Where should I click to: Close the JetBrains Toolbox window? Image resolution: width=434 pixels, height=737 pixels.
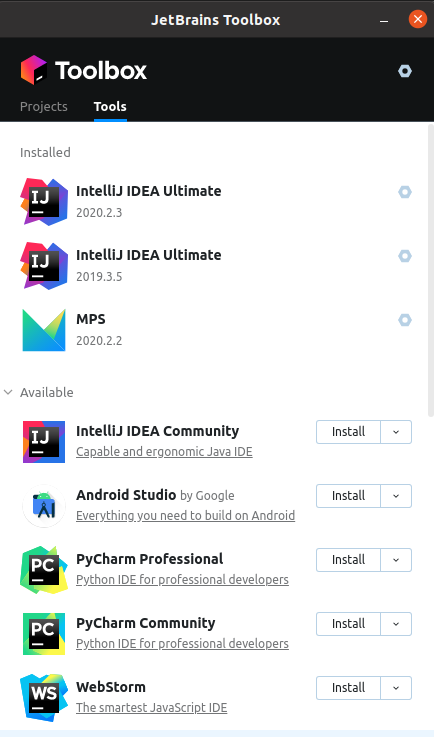coord(418,20)
